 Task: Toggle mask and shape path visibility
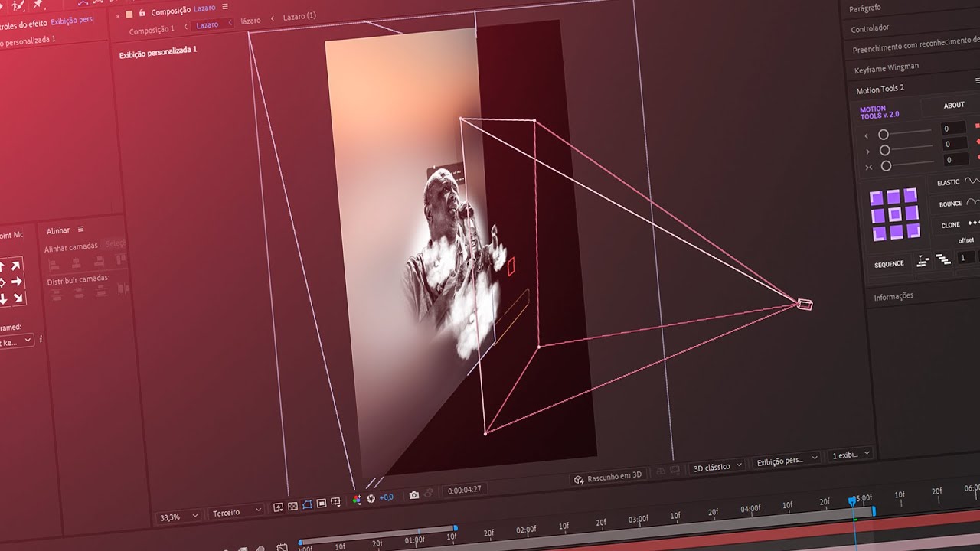307,504
